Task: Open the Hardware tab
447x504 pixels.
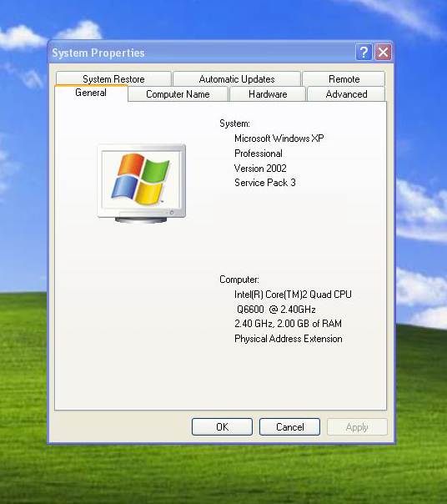Action: coord(268,94)
